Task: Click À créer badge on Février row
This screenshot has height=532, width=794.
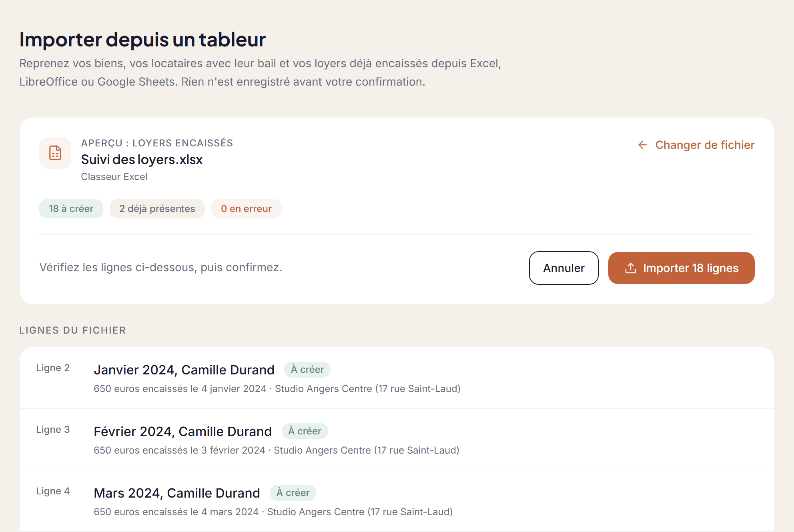Action: [x=305, y=431]
